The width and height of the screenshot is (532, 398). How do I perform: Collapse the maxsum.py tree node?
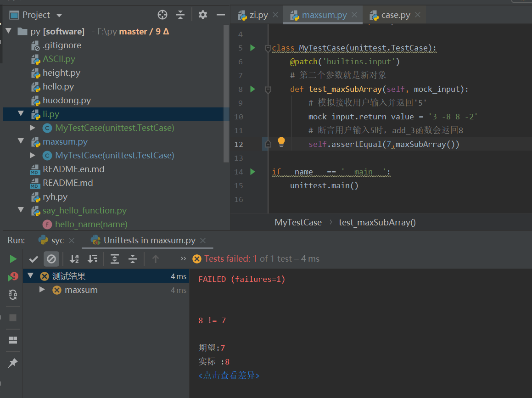coord(21,141)
